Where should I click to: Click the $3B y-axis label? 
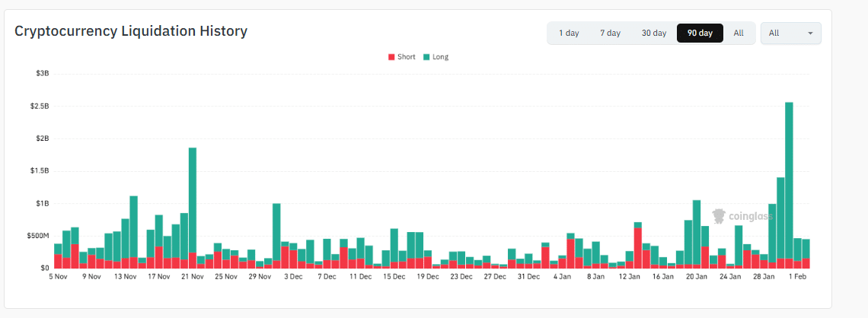click(42, 74)
